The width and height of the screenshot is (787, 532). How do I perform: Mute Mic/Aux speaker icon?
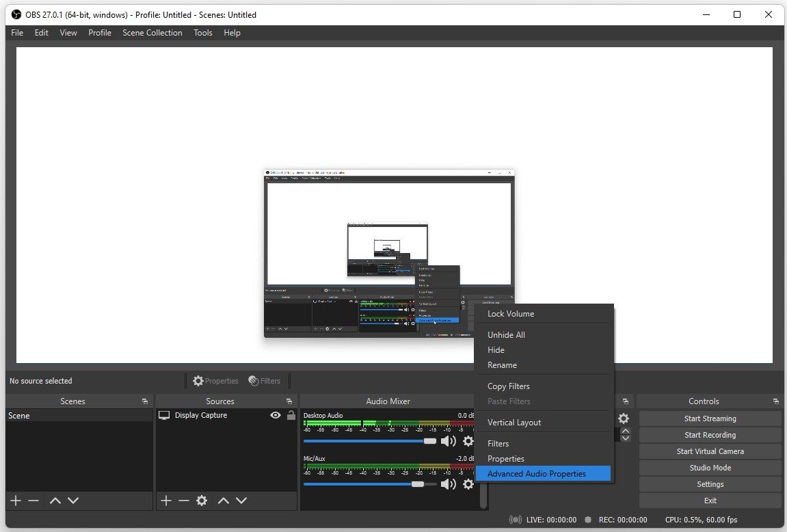coord(449,484)
